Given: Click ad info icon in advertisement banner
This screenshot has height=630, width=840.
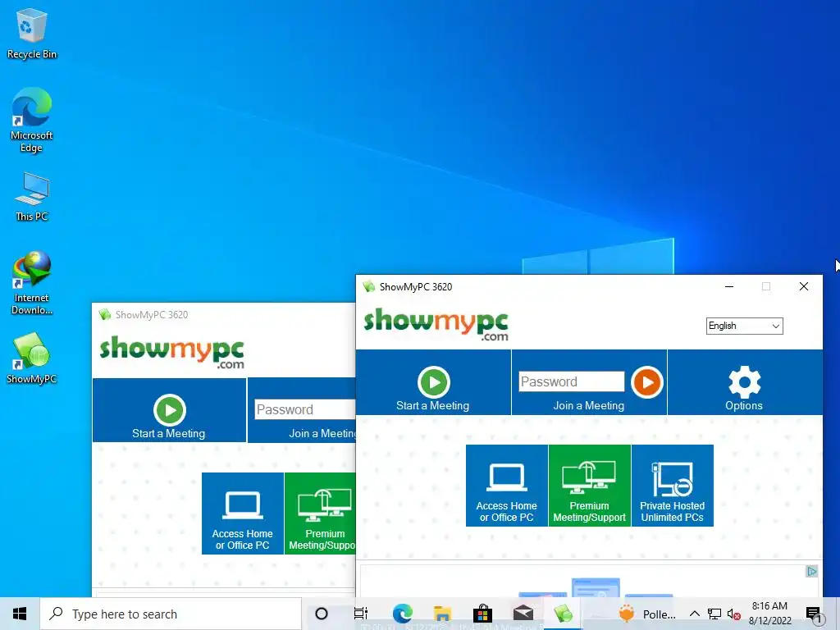Looking at the screenshot, I should point(811,572).
